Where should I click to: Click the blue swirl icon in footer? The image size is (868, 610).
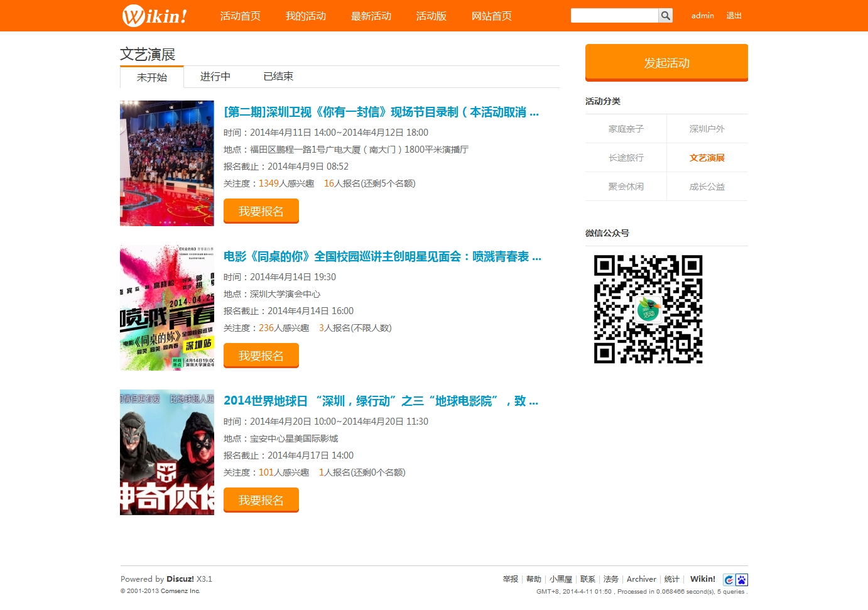pyautogui.click(x=729, y=580)
